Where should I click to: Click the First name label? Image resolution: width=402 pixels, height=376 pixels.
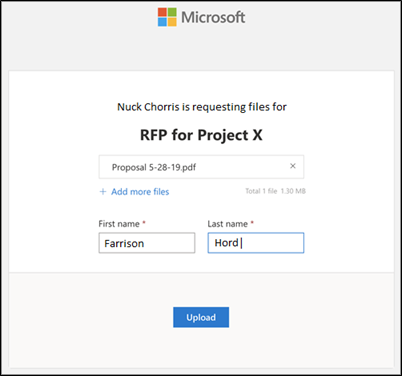[x=119, y=224]
